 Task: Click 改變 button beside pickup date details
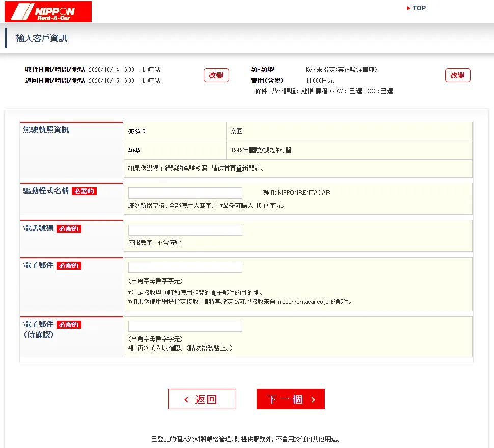coord(216,75)
